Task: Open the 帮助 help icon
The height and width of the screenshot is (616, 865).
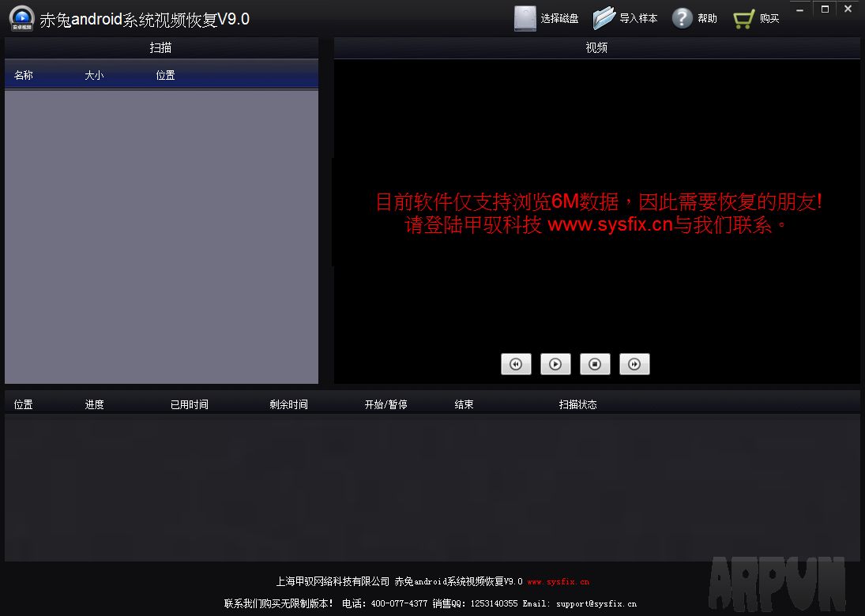Action: click(681, 17)
